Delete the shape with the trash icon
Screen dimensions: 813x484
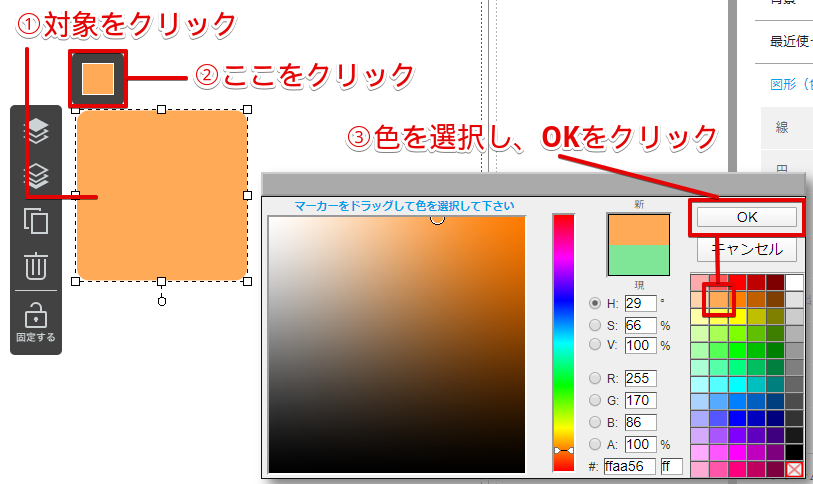(36, 266)
